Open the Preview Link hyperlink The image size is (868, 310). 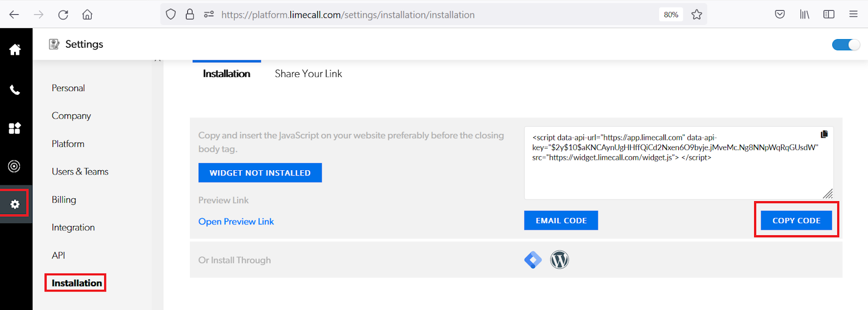click(x=236, y=222)
